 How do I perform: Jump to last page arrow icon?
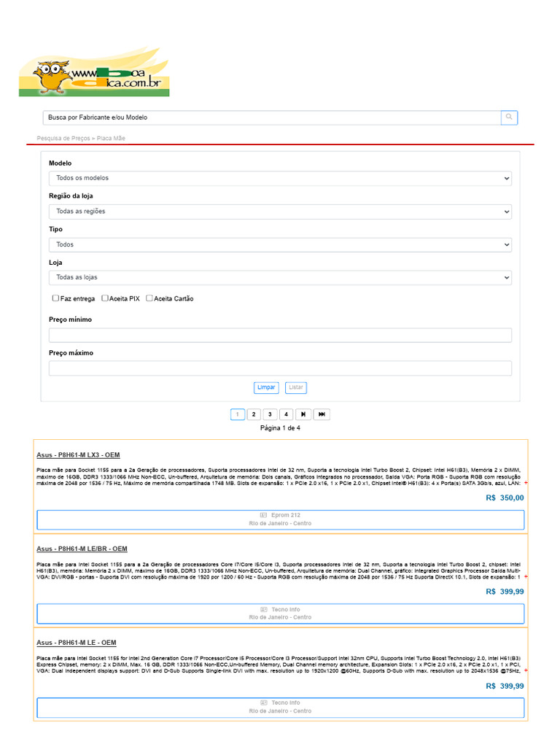pyautogui.click(x=322, y=414)
